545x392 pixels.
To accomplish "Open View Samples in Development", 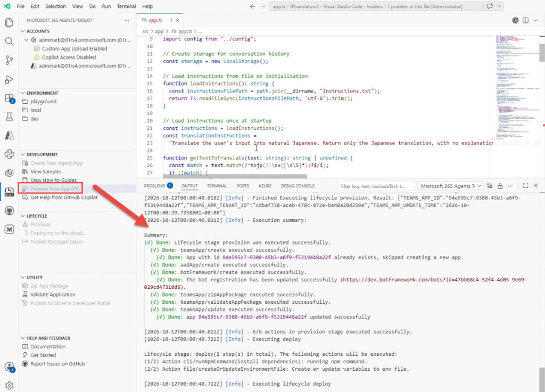I will click(46, 171).
